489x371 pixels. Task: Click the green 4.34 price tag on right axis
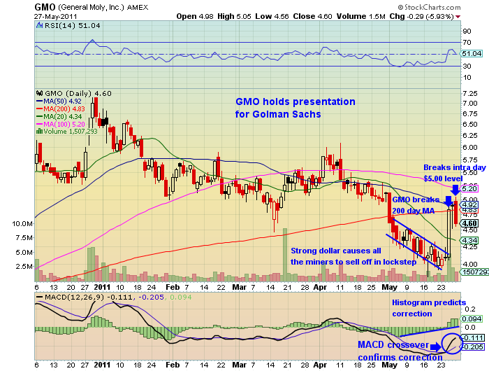click(469, 240)
